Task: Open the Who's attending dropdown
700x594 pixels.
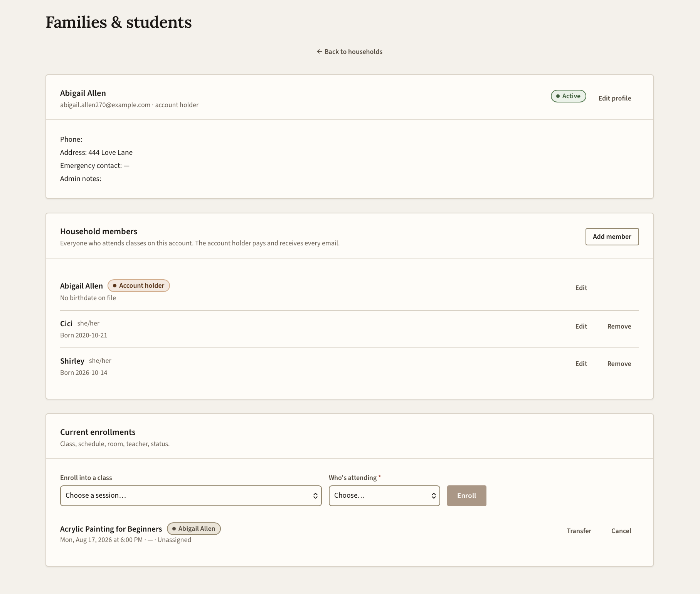Action: click(x=384, y=496)
